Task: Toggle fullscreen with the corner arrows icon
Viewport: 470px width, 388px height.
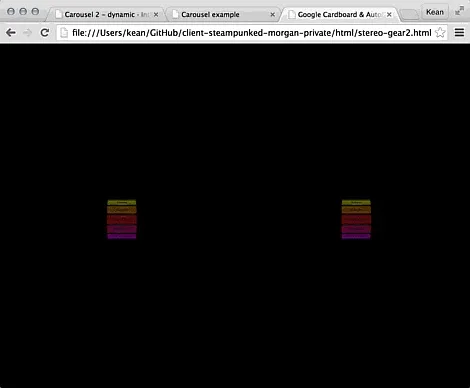Action: [459, 11]
